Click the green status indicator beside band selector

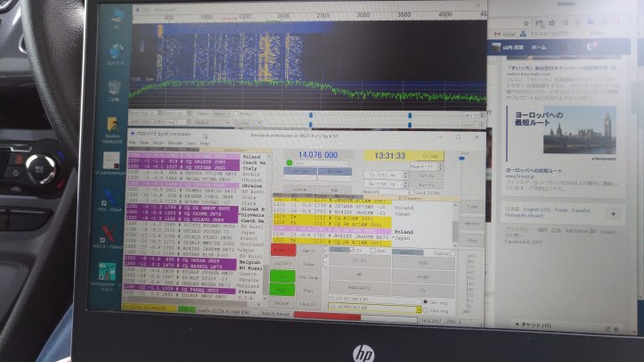click(288, 163)
